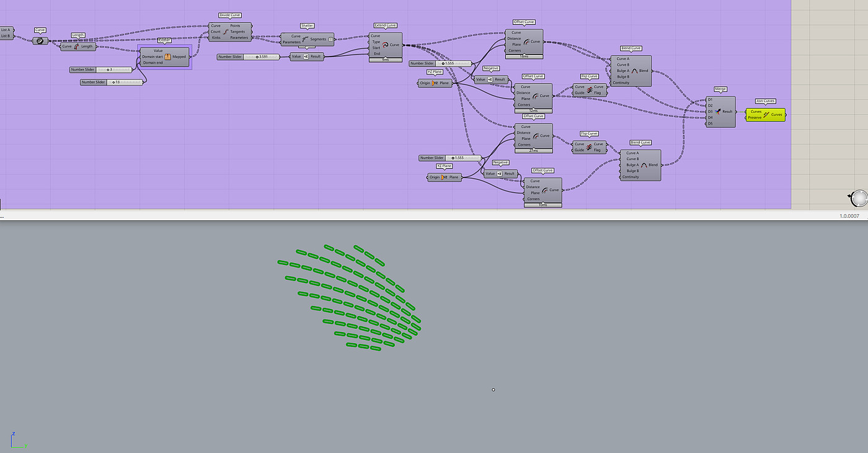Click the Domain end input
868x453 pixels.
[152, 63]
